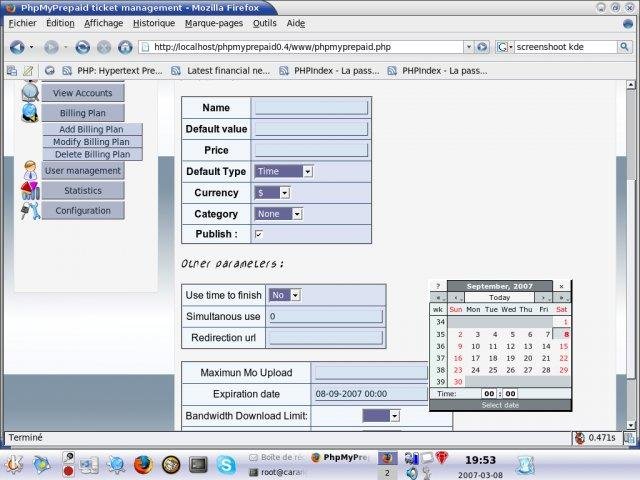Click the red ruby tray icon

[x=442, y=458]
